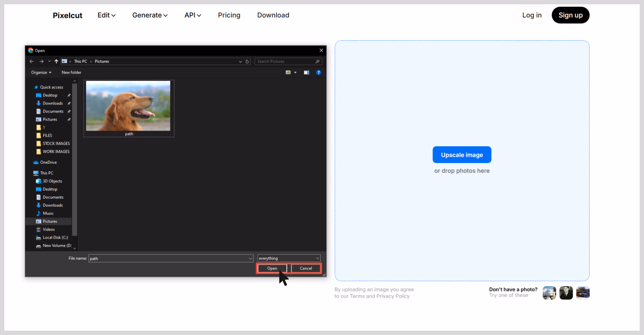Click the Open button in dialog
This screenshot has width=644, height=335.
point(272,268)
